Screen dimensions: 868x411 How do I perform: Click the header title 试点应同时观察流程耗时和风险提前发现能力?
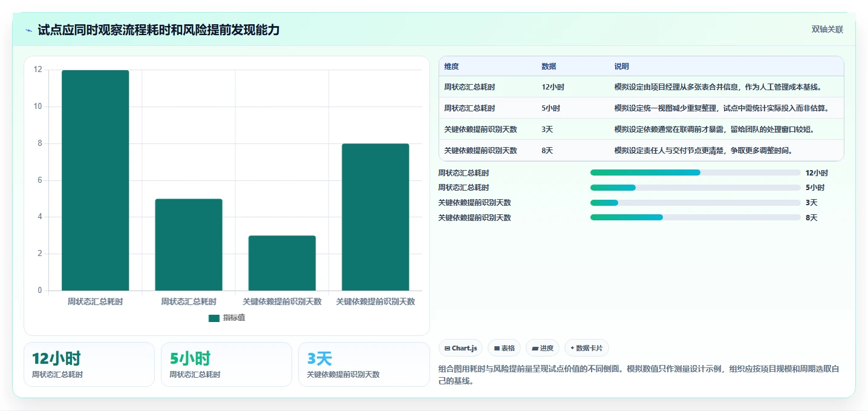158,30
